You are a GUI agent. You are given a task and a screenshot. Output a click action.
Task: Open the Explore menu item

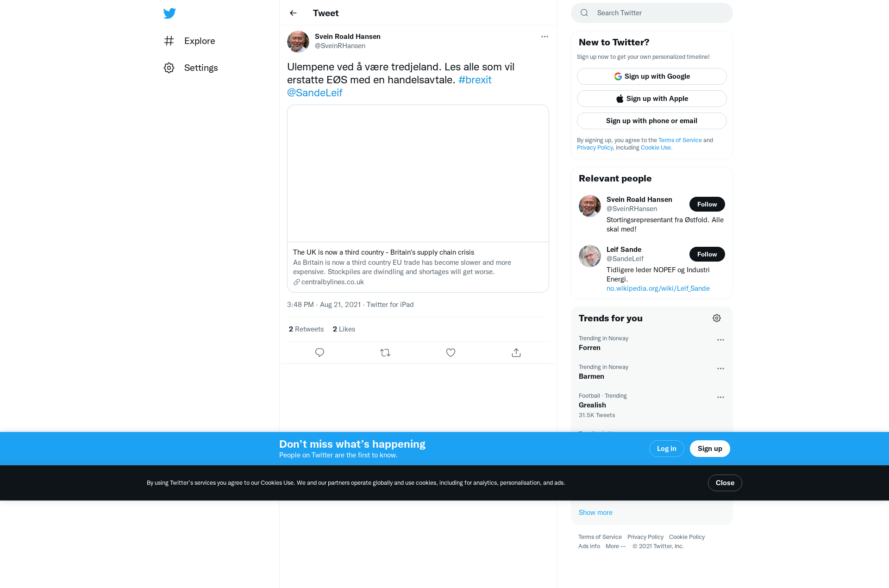(189, 41)
